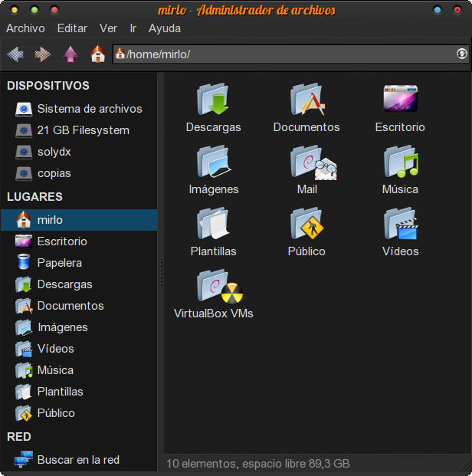Viewport: 472px width, 476px height.
Task: Open Documentos shortcut in sidebar
Action: tap(79, 306)
